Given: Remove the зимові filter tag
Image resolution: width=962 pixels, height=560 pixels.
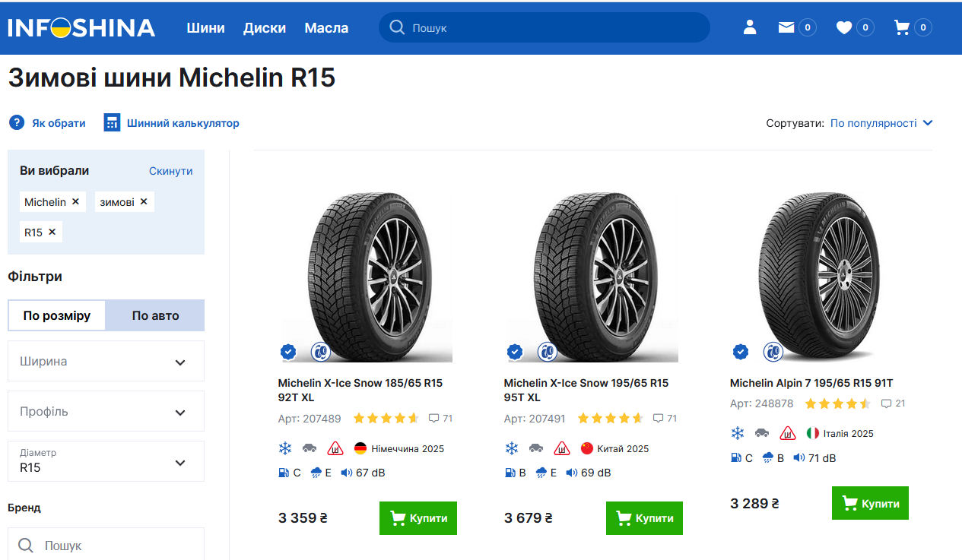Looking at the screenshot, I should coord(143,201).
